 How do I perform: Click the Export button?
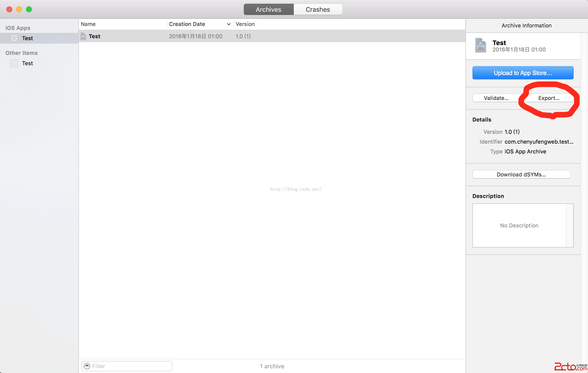(x=549, y=98)
